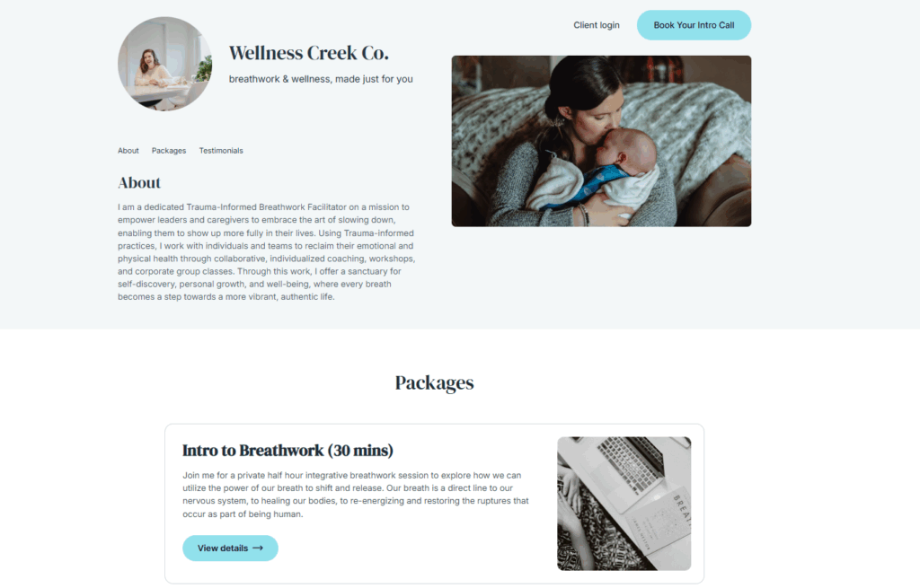Select Testimonials in the nav menu
Viewport: 920px width, 588px height.
(221, 151)
